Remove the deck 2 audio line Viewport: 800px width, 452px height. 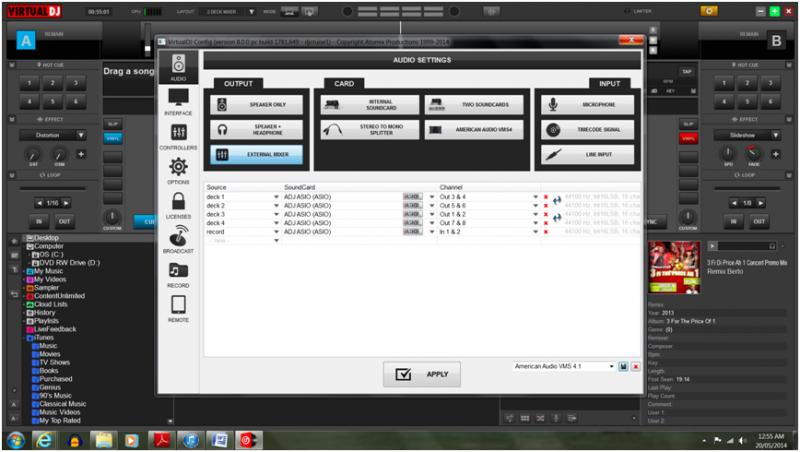coord(546,206)
